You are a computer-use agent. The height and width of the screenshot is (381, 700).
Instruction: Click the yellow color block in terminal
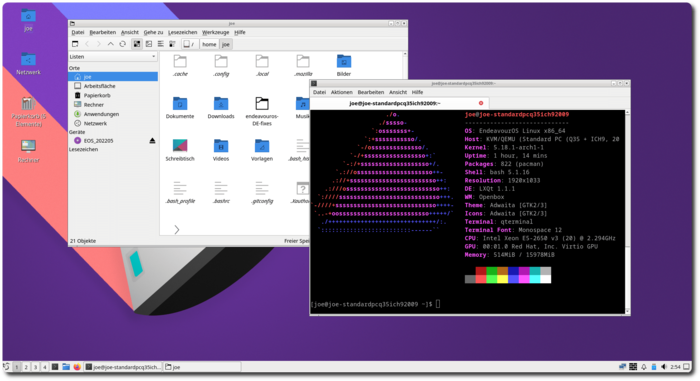click(502, 279)
